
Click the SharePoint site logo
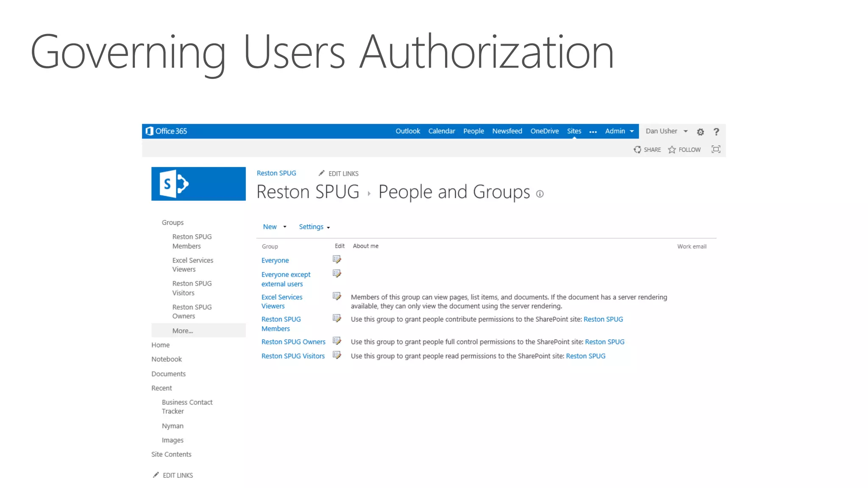(198, 184)
